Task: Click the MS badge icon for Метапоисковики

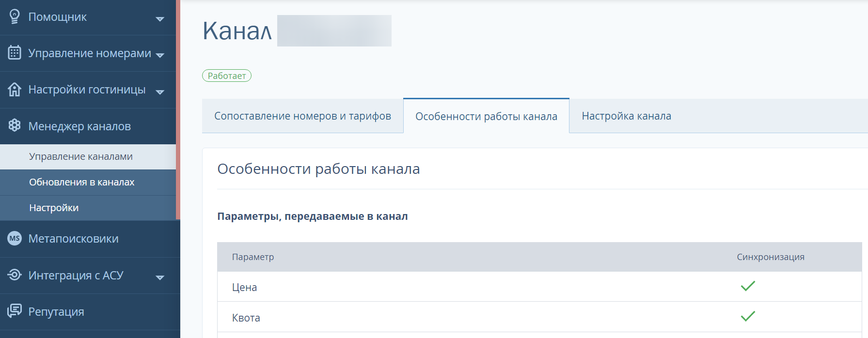Action: coord(15,238)
